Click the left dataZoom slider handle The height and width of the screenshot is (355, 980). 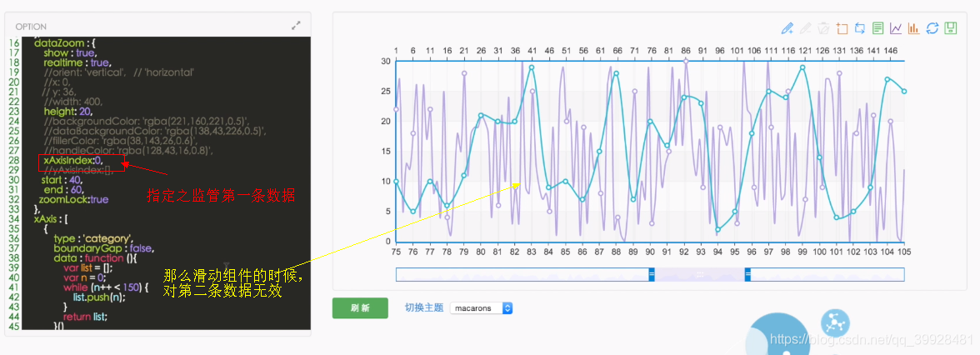(x=652, y=274)
